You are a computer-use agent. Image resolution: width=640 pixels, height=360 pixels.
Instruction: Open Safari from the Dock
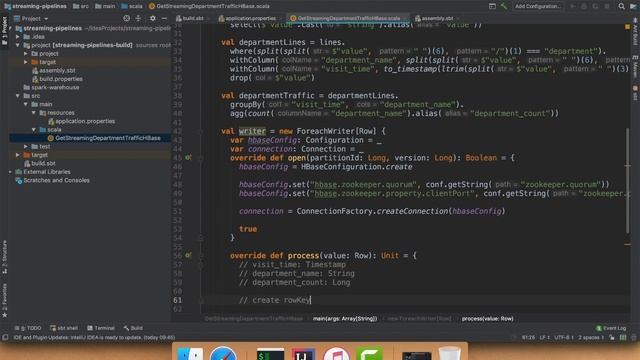pyautogui.click(x=223, y=353)
